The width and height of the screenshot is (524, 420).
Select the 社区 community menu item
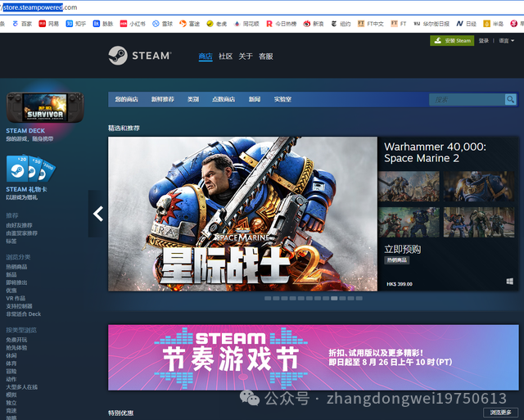pos(226,56)
